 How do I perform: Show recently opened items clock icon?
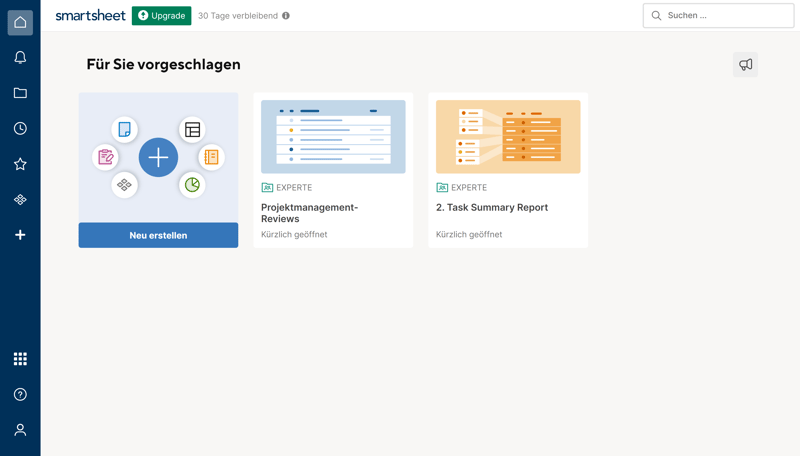(x=20, y=129)
